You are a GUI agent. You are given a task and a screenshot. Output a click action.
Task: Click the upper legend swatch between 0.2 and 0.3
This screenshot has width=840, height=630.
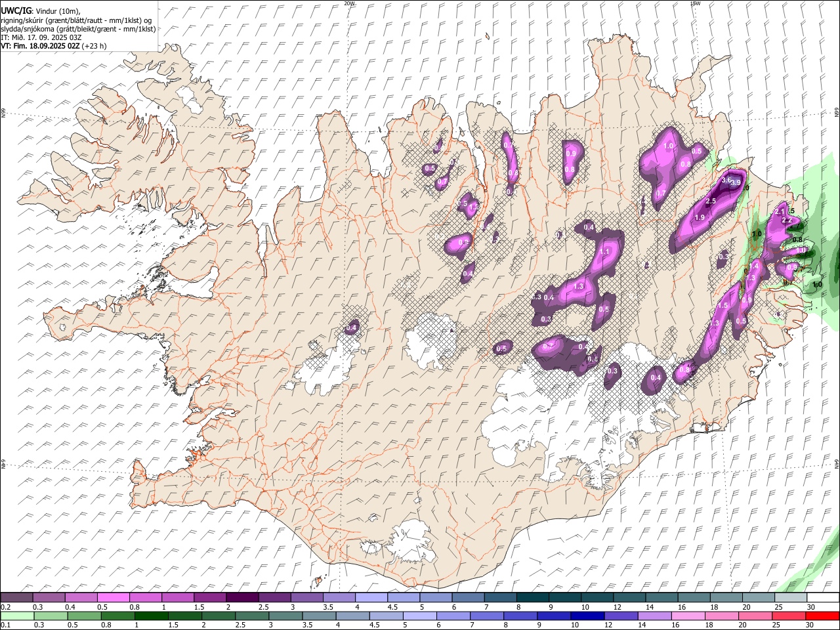click(16, 597)
